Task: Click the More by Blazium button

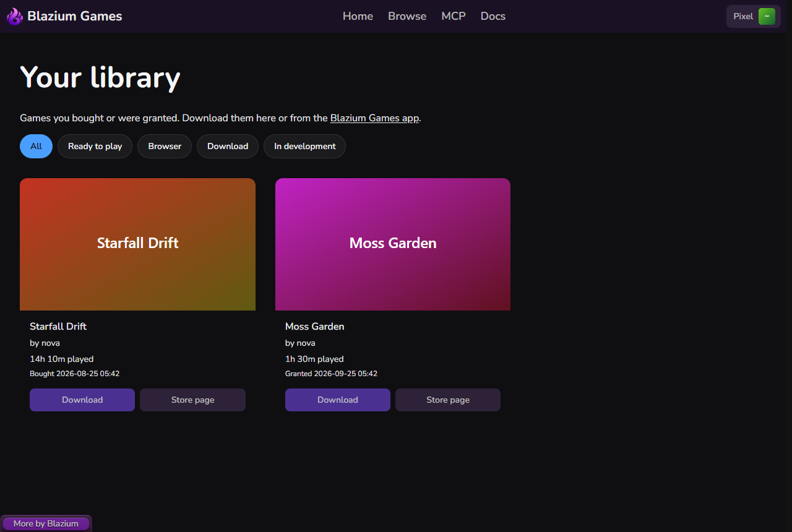Action: point(46,523)
